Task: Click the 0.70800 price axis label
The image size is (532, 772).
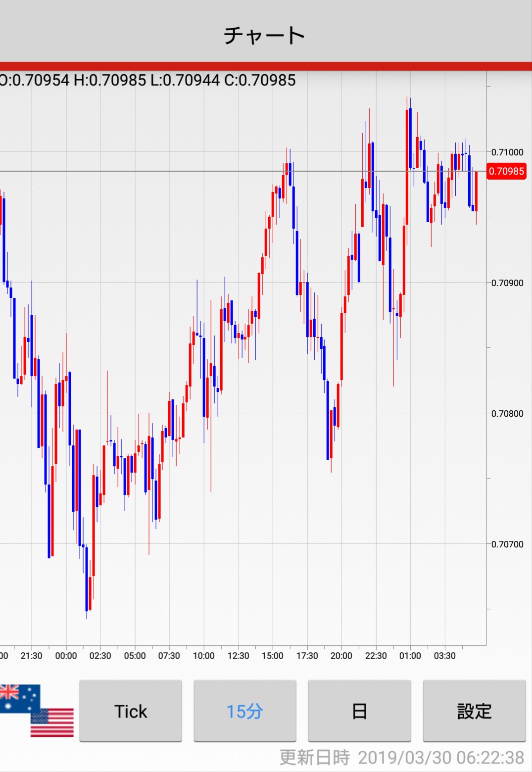Action: click(507, 414)
